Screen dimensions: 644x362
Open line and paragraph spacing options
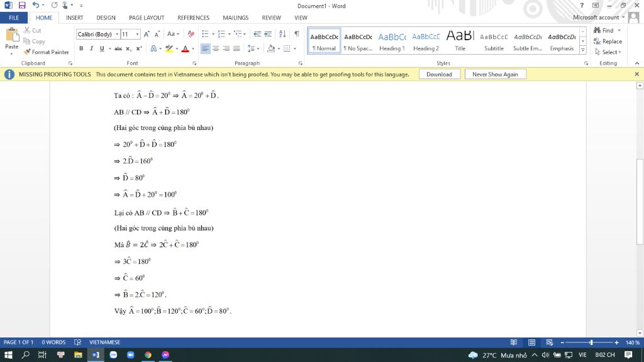click(253, 48)
